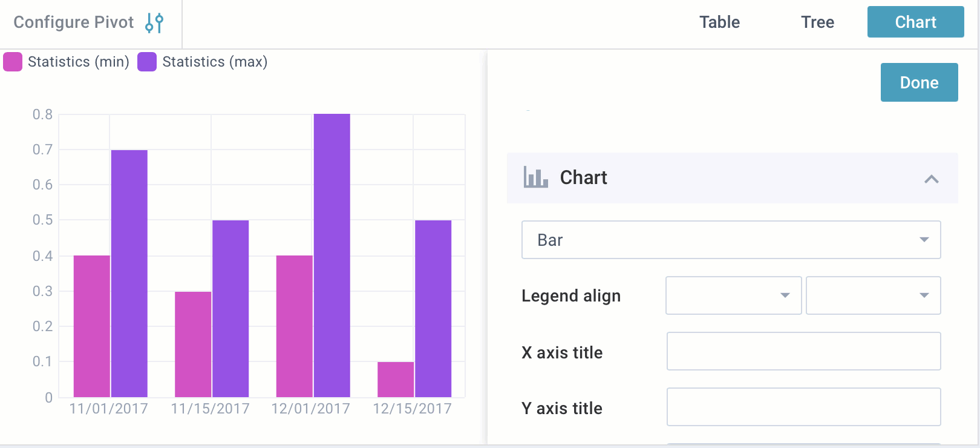
Task: Click the Configure Pivot label
Action: pos(73,22)
